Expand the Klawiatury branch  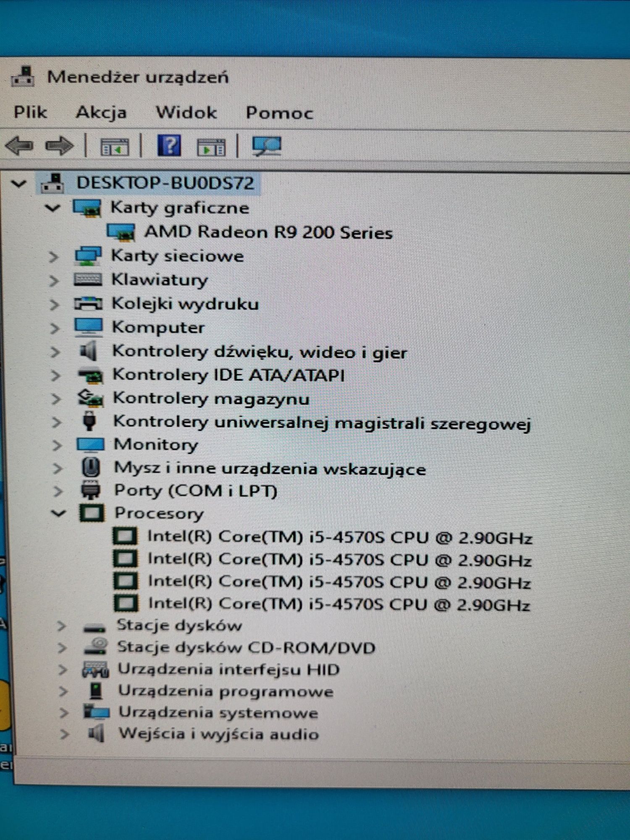pyautogui.click(x=53, y=281)
